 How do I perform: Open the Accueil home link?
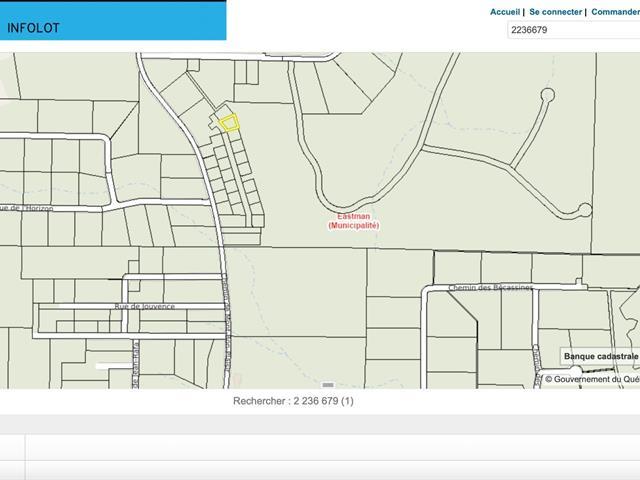click(x=504, y=12)
